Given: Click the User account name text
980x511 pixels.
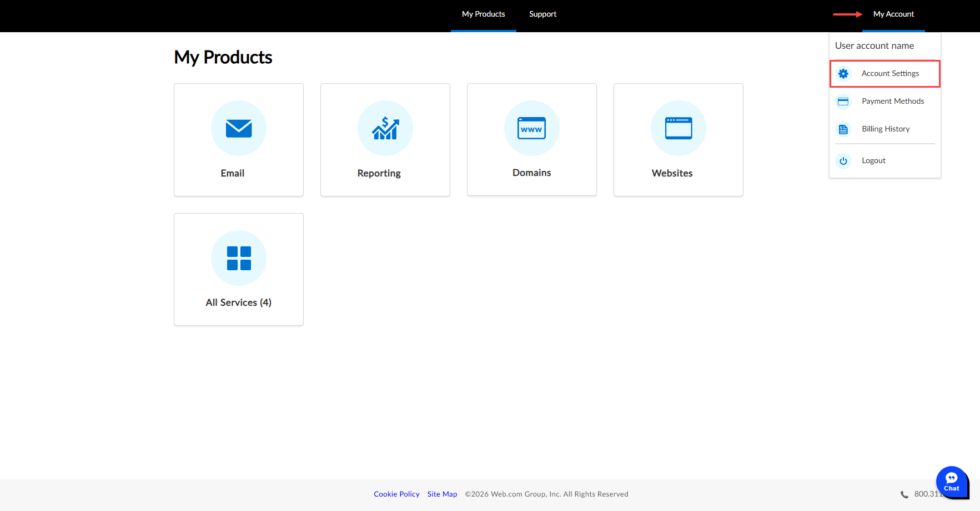Looking at the screenshot, I should (x=875, y=46).
